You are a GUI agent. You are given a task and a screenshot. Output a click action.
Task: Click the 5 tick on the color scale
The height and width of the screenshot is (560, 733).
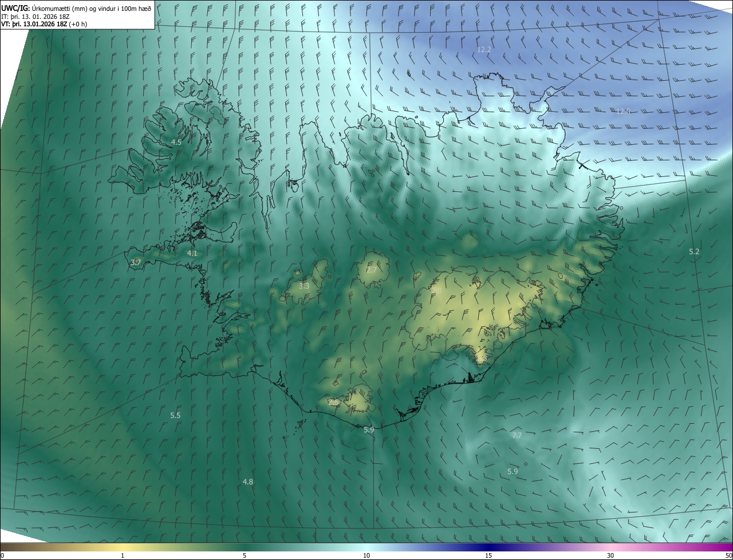pyautogui.click(x=245, y=555)
